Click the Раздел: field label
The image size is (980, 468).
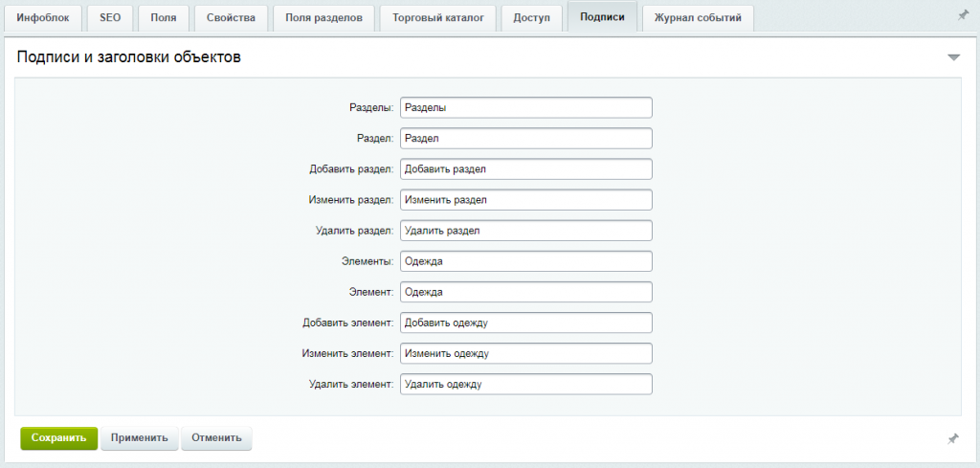(374, 138)
